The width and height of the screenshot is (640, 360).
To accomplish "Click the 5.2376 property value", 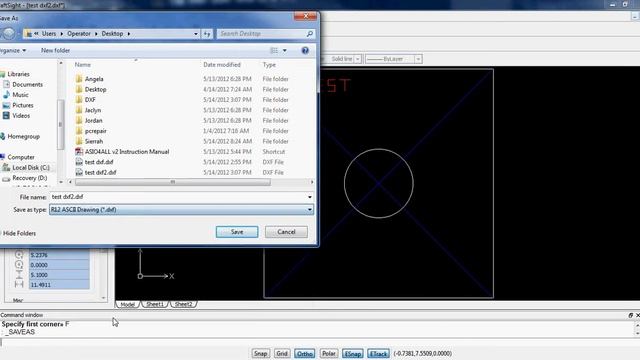I will pyautogui.click(x=59, y=255).
